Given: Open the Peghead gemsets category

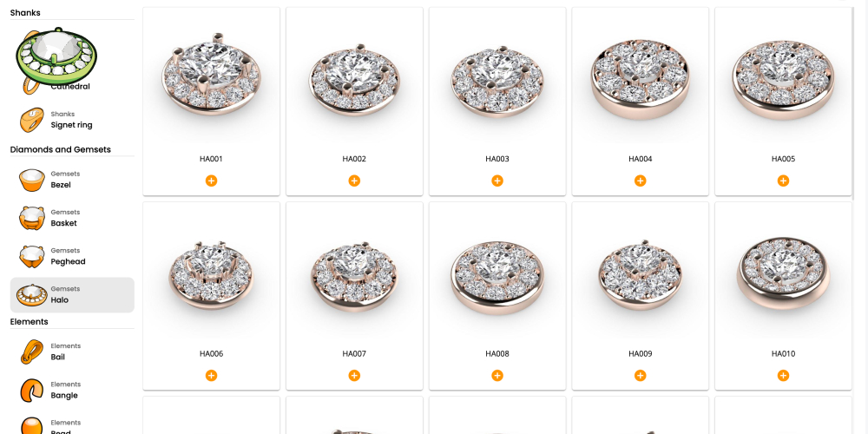Looking at the screenshot, I should (72, 256).
